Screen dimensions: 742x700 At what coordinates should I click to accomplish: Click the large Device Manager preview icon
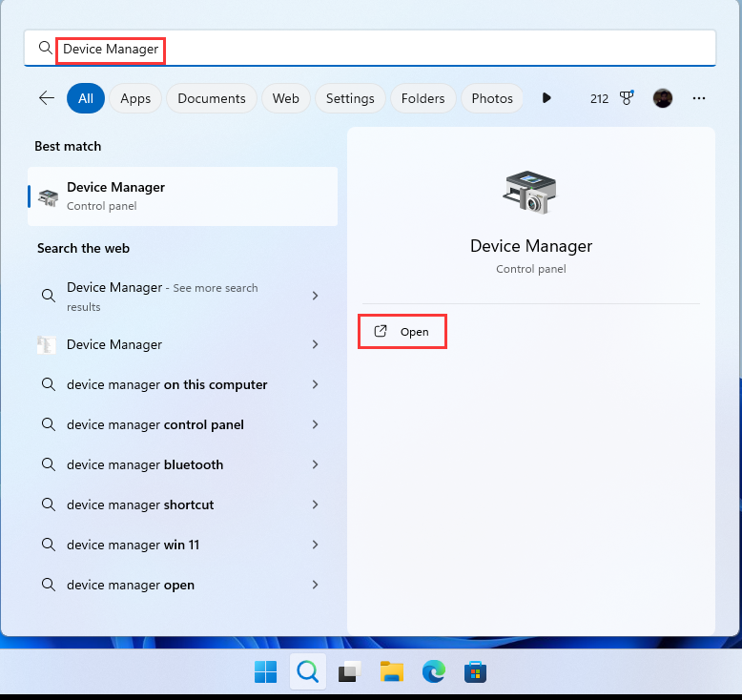click(x=530, y=193)
